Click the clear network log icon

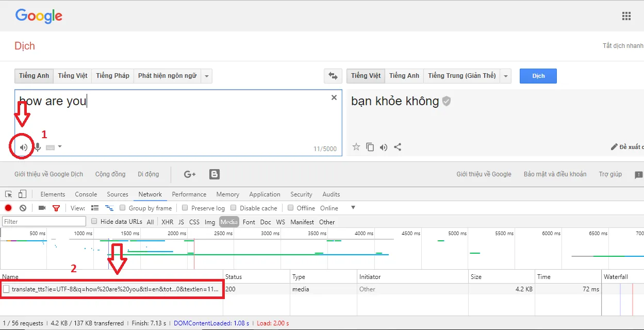tap(22, 208)
